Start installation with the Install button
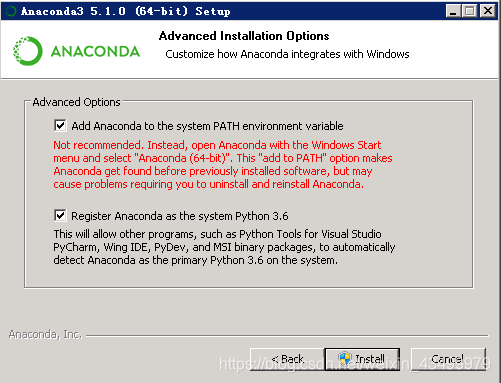This screenshot has height=383, width=501. tap(362, 359)
